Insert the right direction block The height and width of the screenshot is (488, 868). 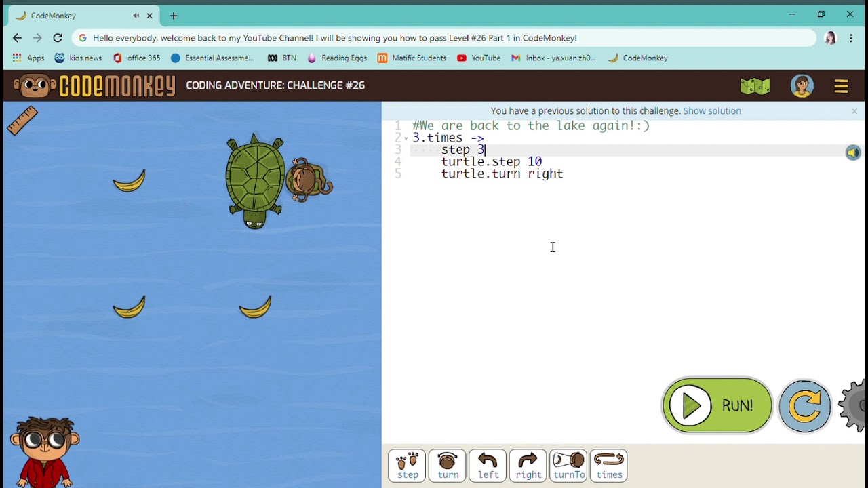[528, 466]
